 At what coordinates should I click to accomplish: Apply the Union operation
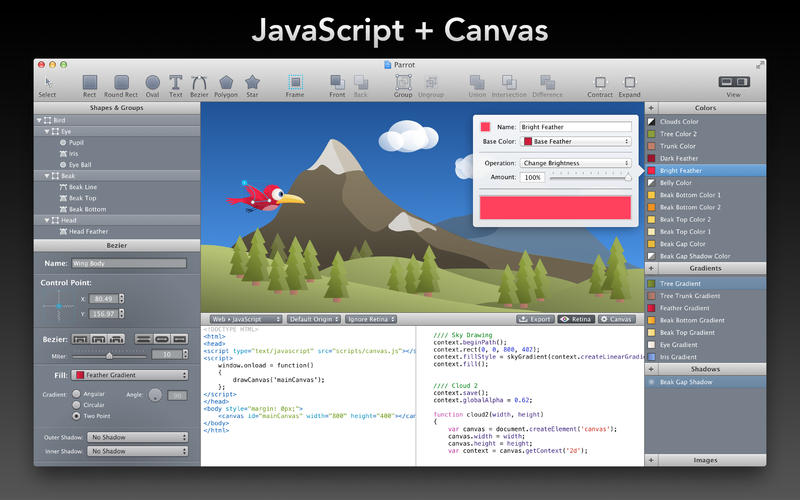(x=477, y=86)
